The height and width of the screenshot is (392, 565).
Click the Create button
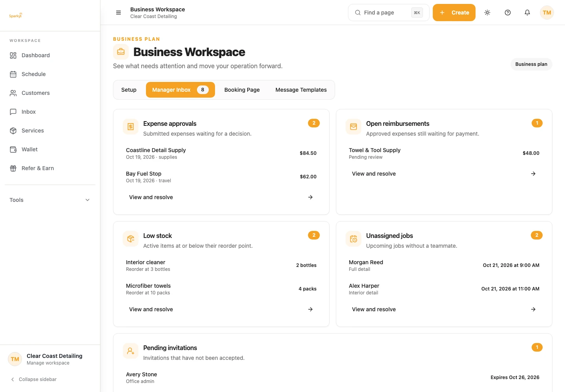(454, 13)
